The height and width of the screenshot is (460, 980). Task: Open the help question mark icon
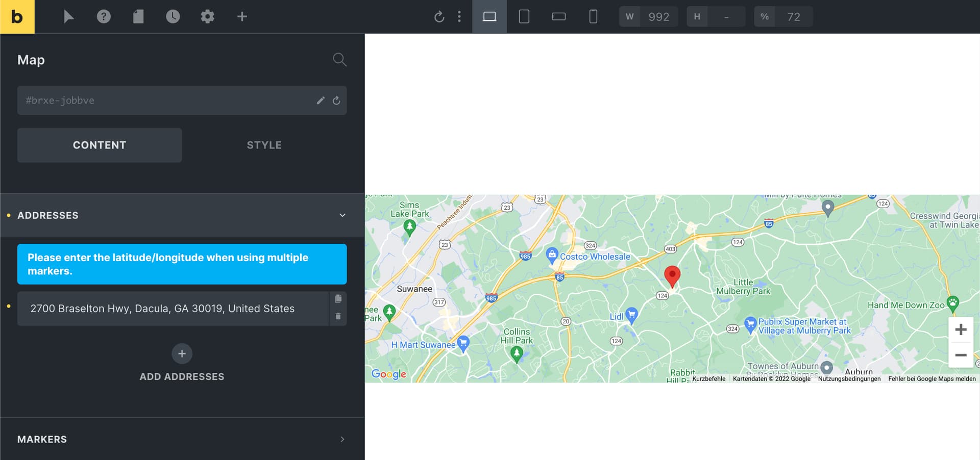click(x=104, y=17)
